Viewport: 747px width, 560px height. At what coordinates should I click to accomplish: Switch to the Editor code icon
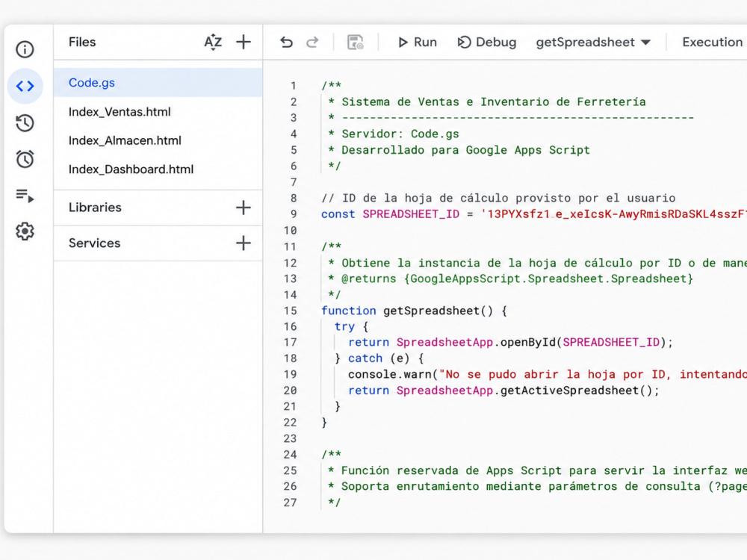[25, 86]
